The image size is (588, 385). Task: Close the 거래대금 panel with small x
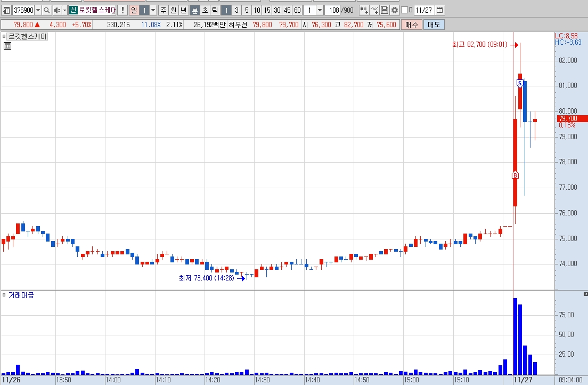(586, 294)
